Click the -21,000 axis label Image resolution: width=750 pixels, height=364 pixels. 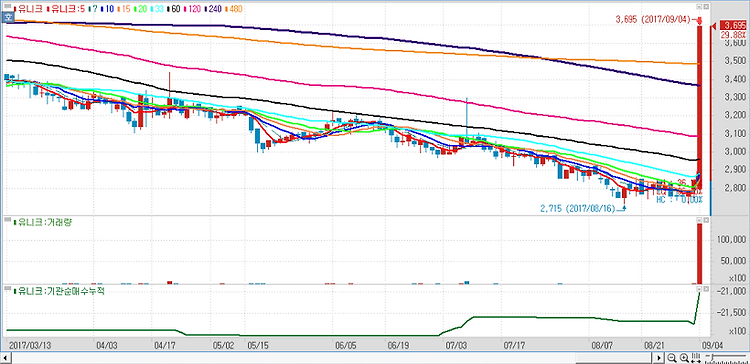pos(730,291)
